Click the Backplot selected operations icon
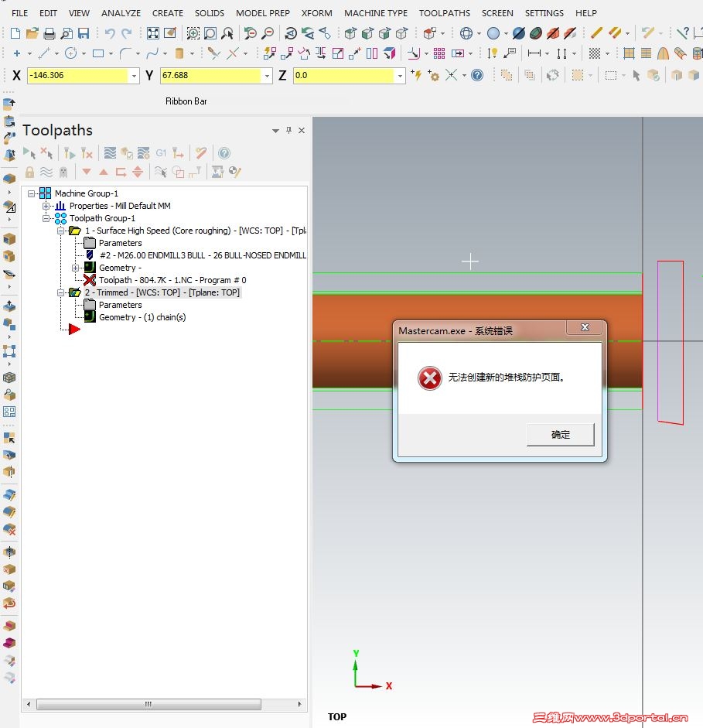 click(110, 152)
